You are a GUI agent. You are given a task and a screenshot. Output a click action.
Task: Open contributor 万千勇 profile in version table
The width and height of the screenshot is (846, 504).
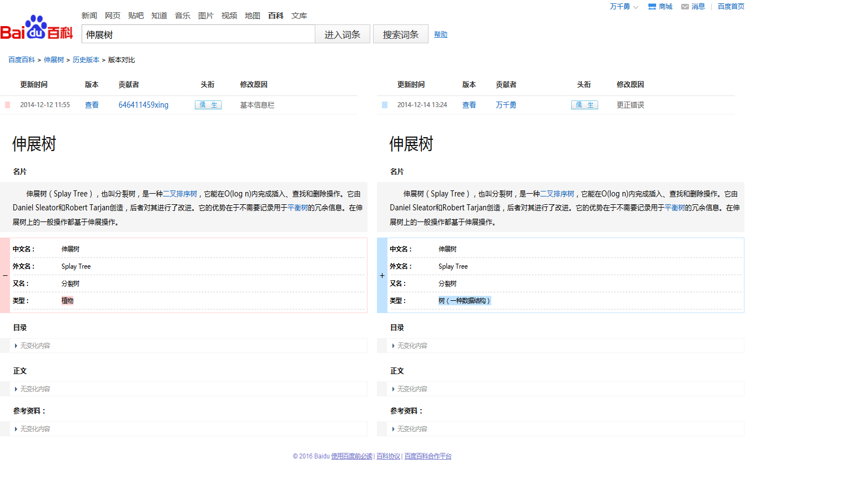point(506,105)
